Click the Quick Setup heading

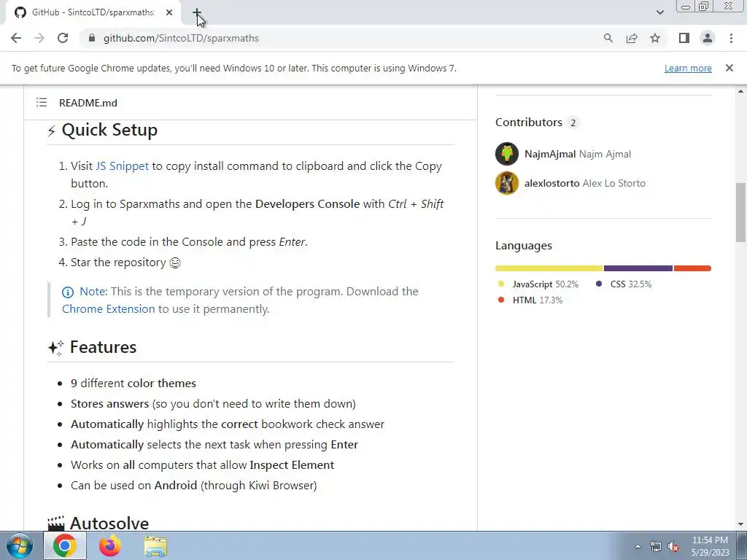tap(109, 130)
